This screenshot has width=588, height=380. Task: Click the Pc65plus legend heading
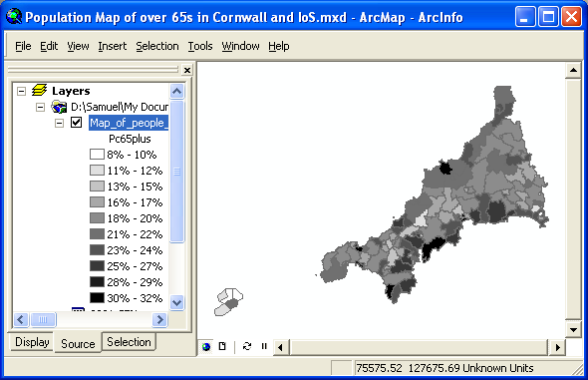point(130,139)
